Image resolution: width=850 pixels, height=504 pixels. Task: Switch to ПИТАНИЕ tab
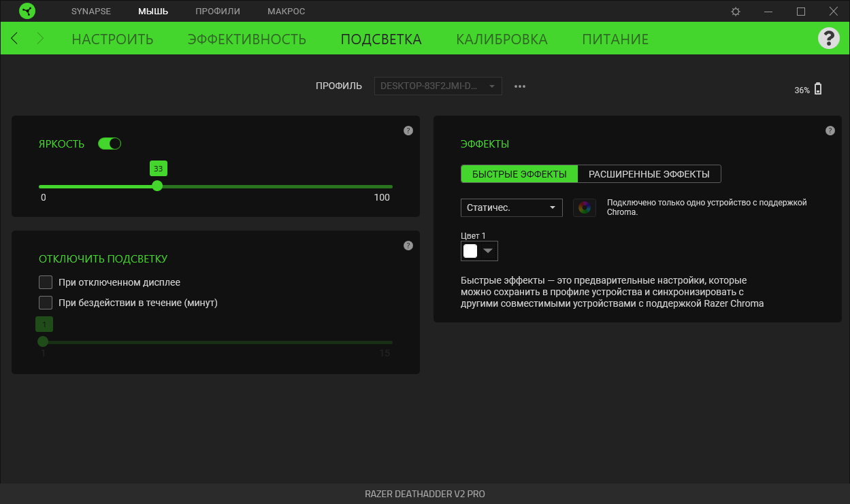615,39
